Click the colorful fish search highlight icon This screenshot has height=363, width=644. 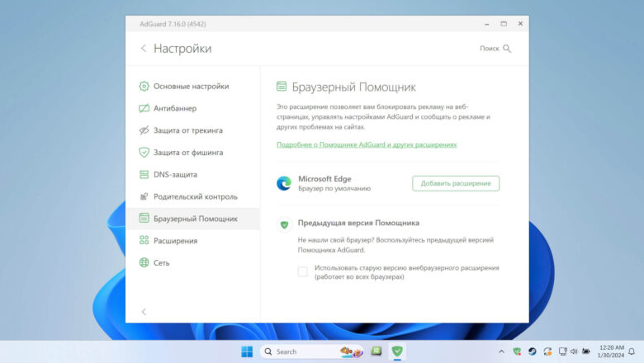351,351
